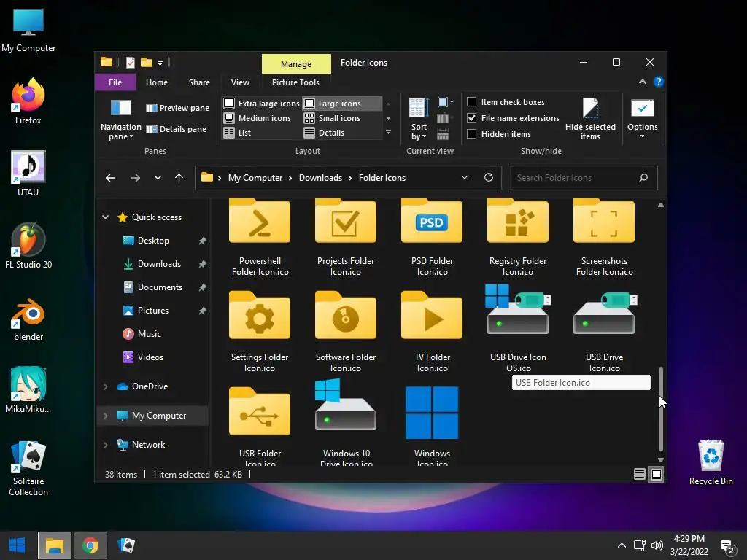
Task: Click the Search Folder Icons field
Action: point(584,178)
